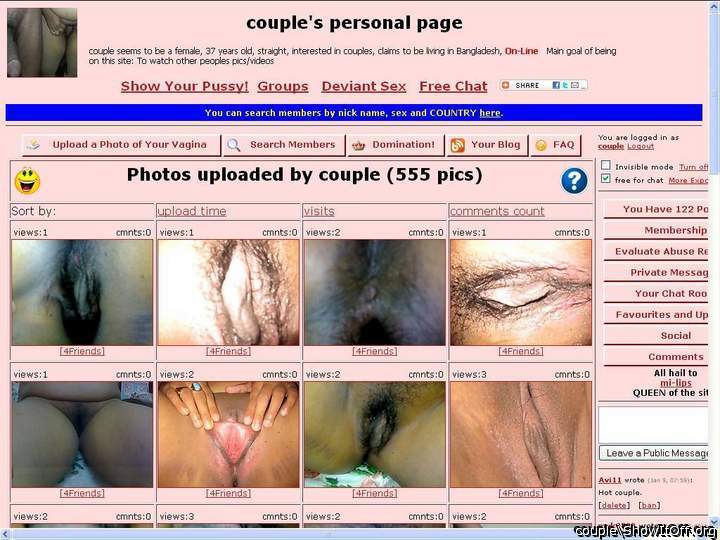Open the Groups link in the header
Screen dimensions: 720x540
click(x=282, y=87)
